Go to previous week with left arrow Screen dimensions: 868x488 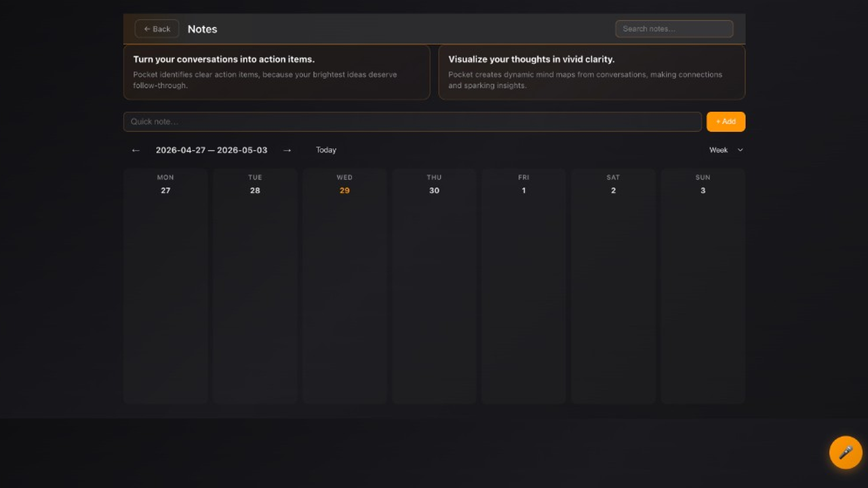point(136,150)
